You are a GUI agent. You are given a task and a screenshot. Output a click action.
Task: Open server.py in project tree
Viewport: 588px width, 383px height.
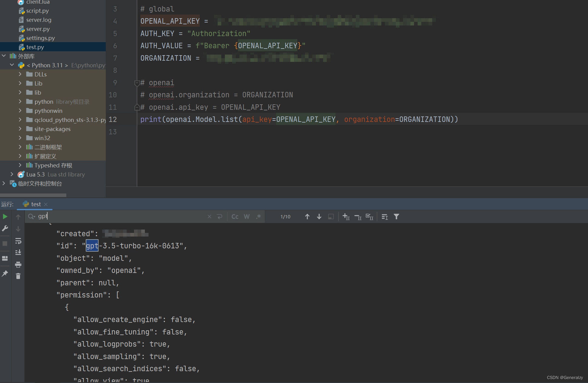(x=38, y=29)
